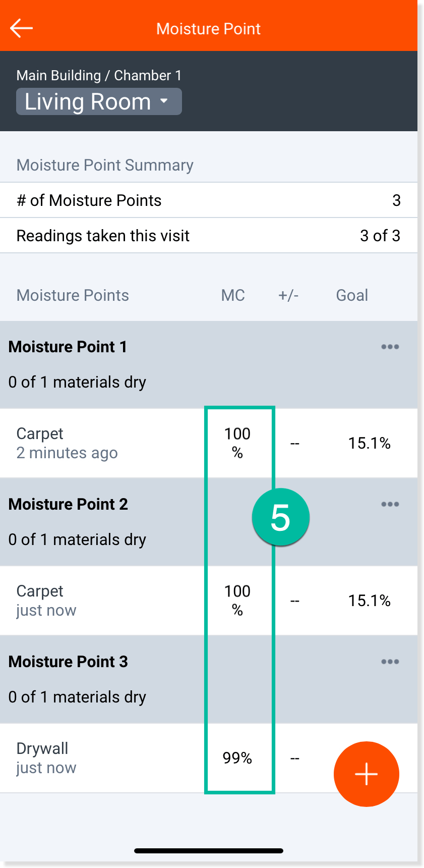Open Moisture Point 1 options menu

[390, 347]
